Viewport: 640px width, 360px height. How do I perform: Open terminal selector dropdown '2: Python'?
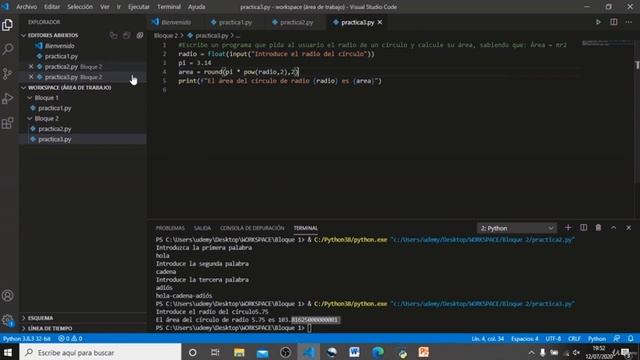[x=516, y=228]
